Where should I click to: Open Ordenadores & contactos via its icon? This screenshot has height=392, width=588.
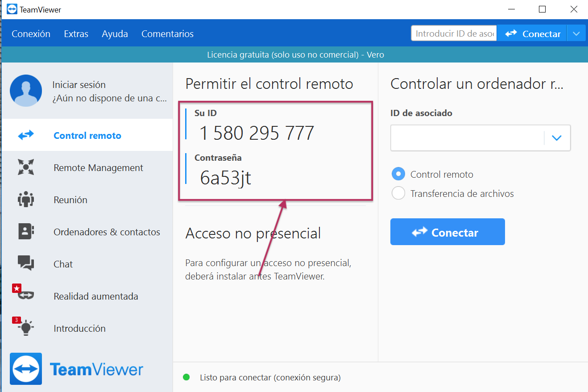[x=26, y=231]
